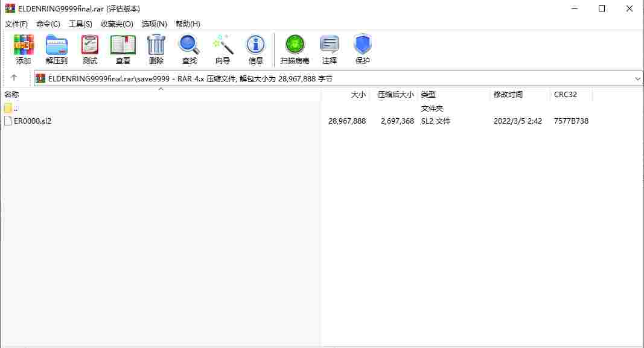The width and height of the screenshot is (644, 348).
Task: Open the 收藏夹(O) menu
Action: [x=117, y=24]
